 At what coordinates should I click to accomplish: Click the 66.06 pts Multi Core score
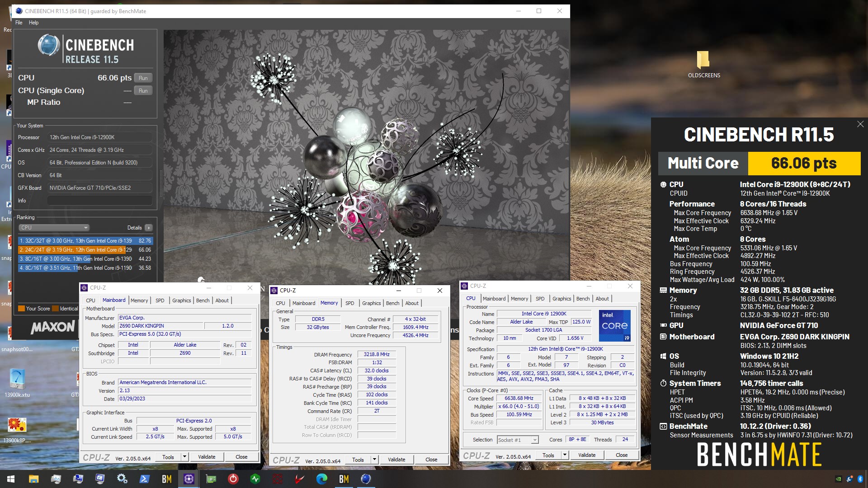pyautogui.click(x=804, y=163)
